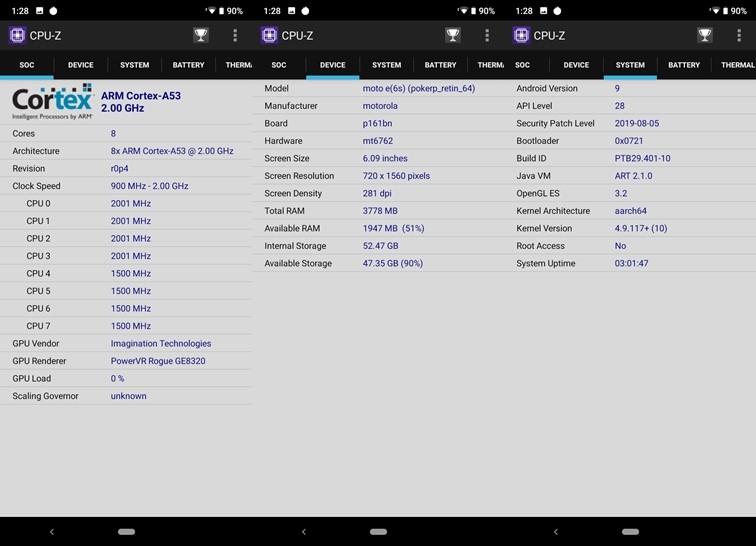Tap Screen Size 6.09 inches
The height and width of the screenshot is (546, 756).
click(385, 158)
